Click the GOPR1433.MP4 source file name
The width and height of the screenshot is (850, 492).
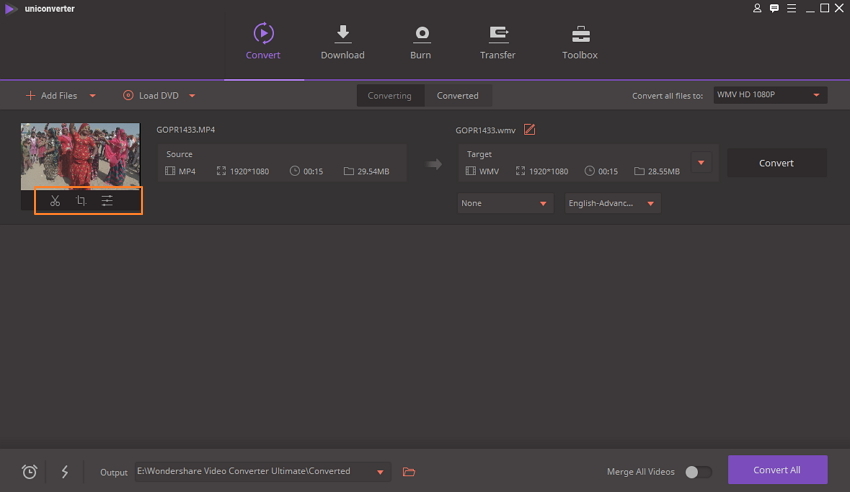pos(185,130)
